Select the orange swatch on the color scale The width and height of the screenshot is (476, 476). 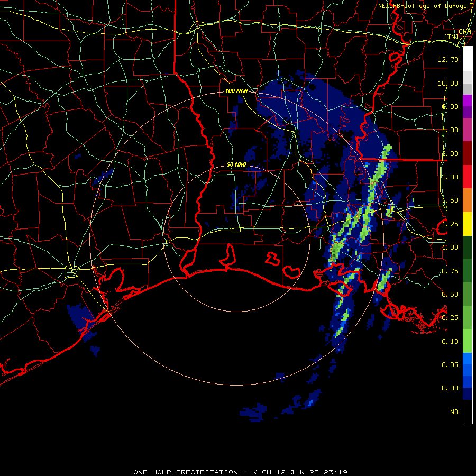(467, 200)
